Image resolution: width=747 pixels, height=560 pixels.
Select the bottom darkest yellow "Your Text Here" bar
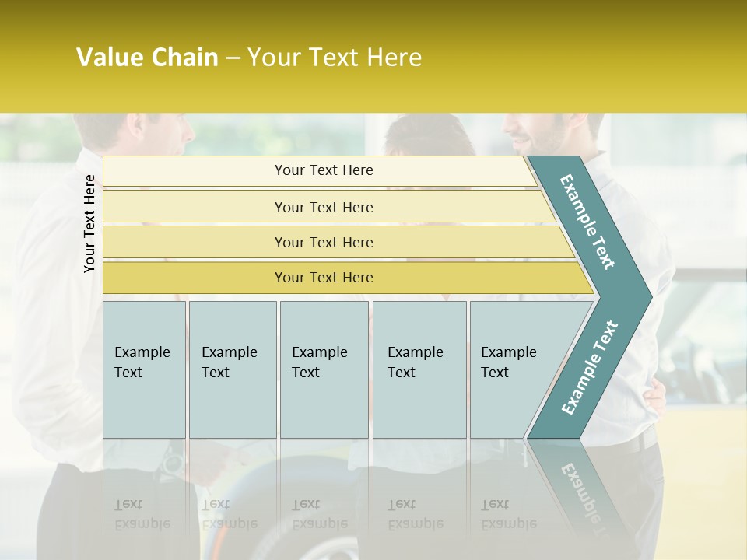[x=323, y=278]
